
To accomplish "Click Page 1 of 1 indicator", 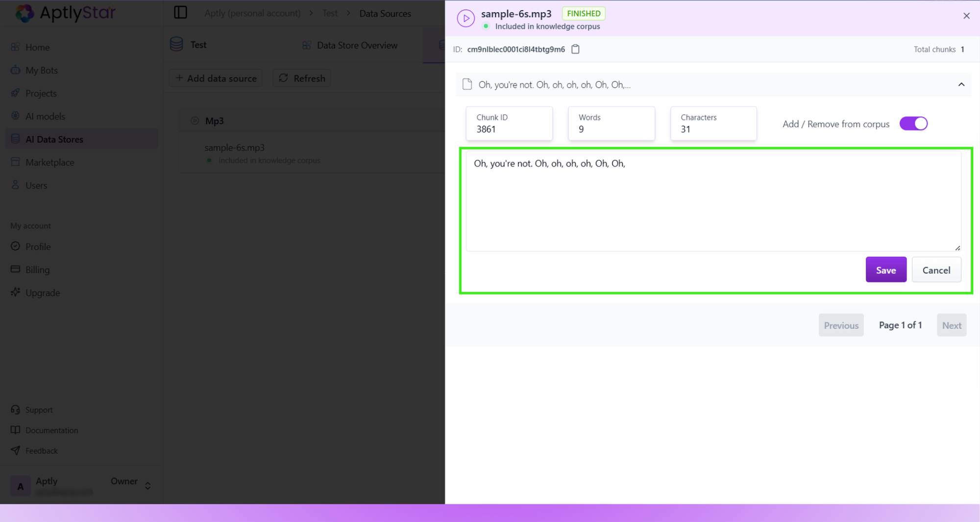I will 900,325.
